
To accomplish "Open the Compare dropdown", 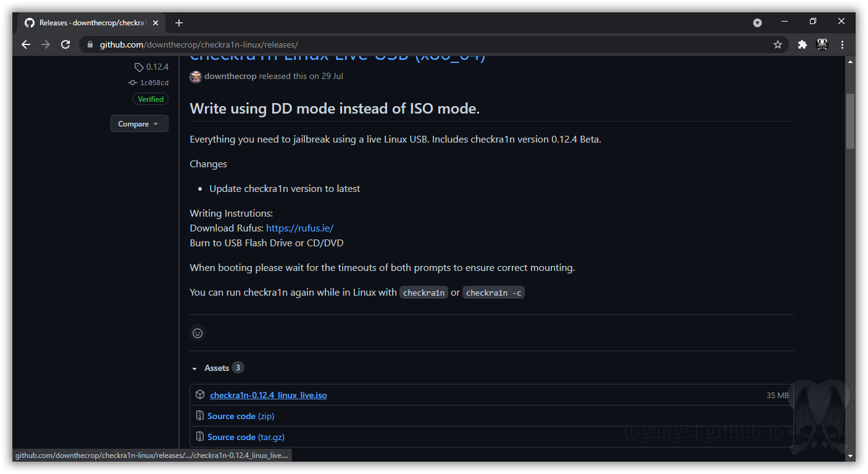I will (139, 123).
